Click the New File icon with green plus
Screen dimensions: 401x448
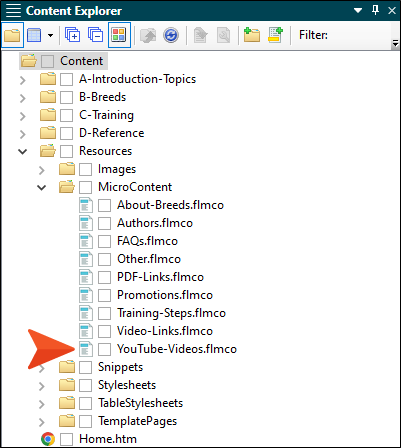275,35
